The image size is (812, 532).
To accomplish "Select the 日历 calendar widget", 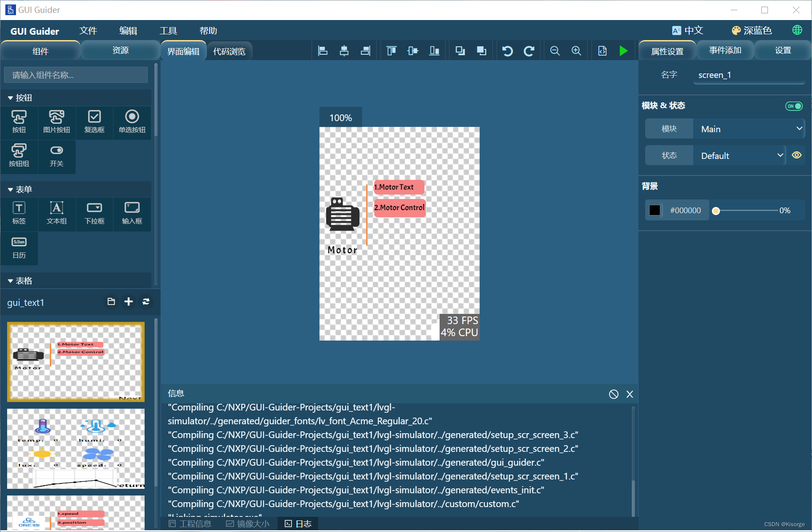I will 19,248.
